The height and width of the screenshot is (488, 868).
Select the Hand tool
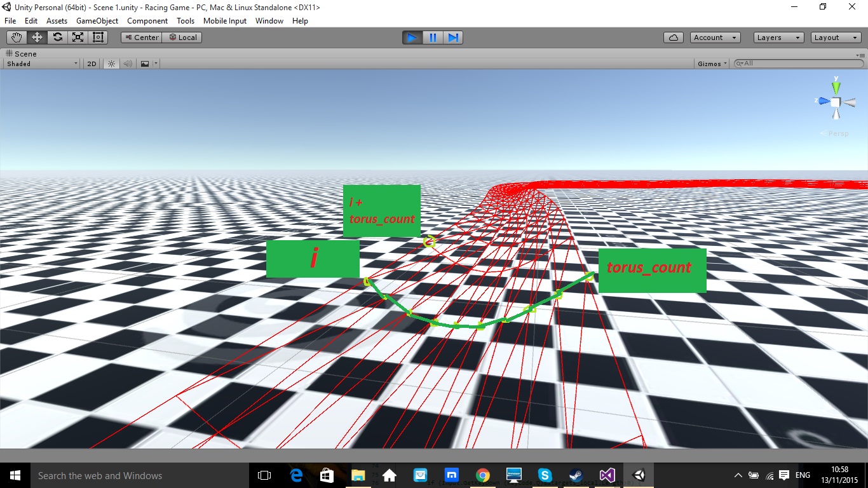pyautogui.click(x=17, y=37)
